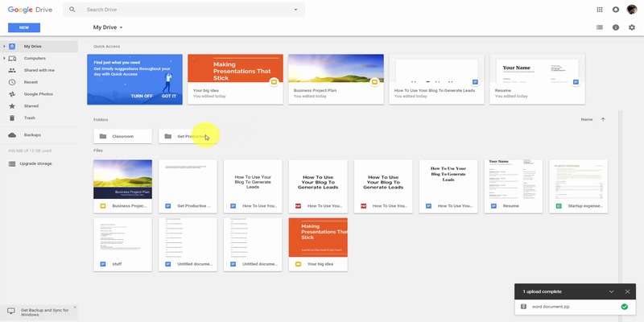Select Shared with me in sidebar
The image size is (644, 322).
click(39, 70)
